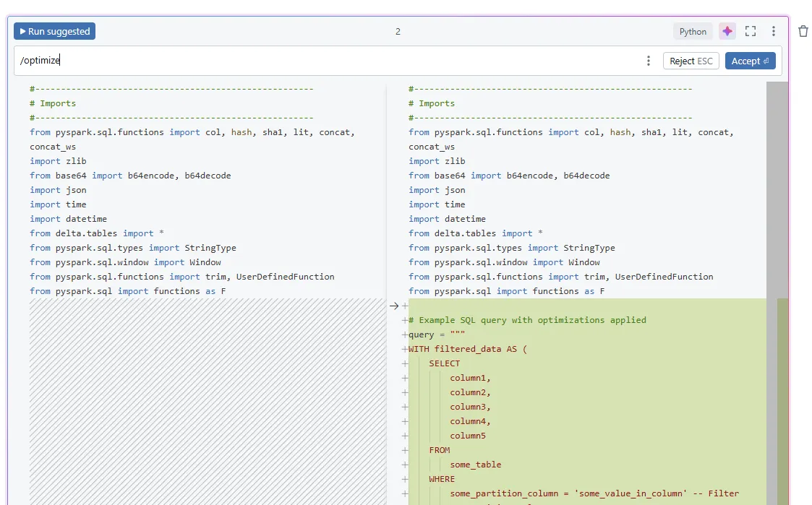Run the suggested code
This screenshot has width=812, height=505.
(54, 31)
